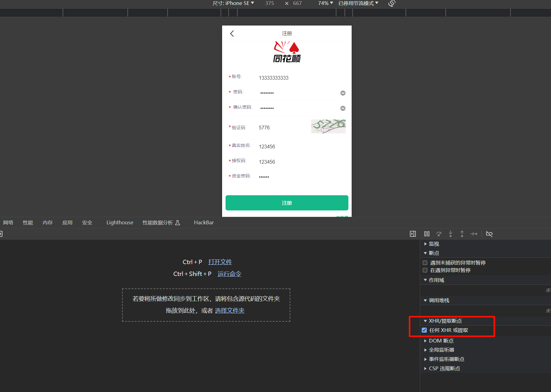Enable 遇到未捕获的异常时暂停 checkbox
The image size is (551, 392).
pyautogui.click(x=425, y=263)
